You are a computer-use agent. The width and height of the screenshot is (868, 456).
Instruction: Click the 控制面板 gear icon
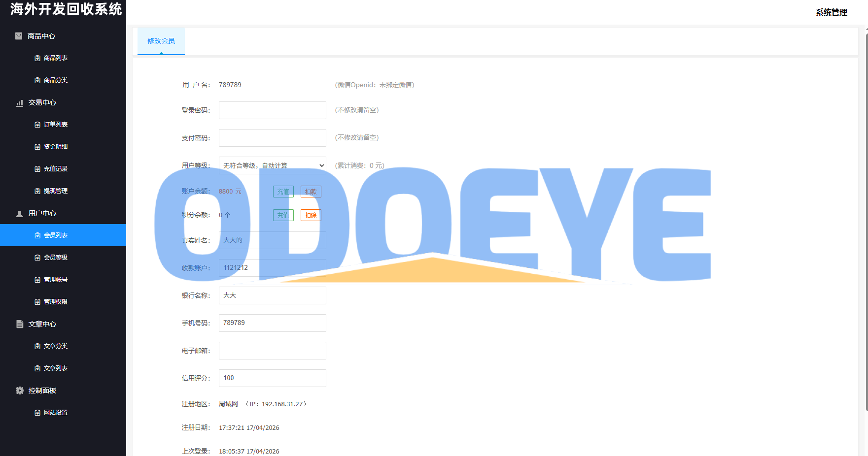coord(20,391)
